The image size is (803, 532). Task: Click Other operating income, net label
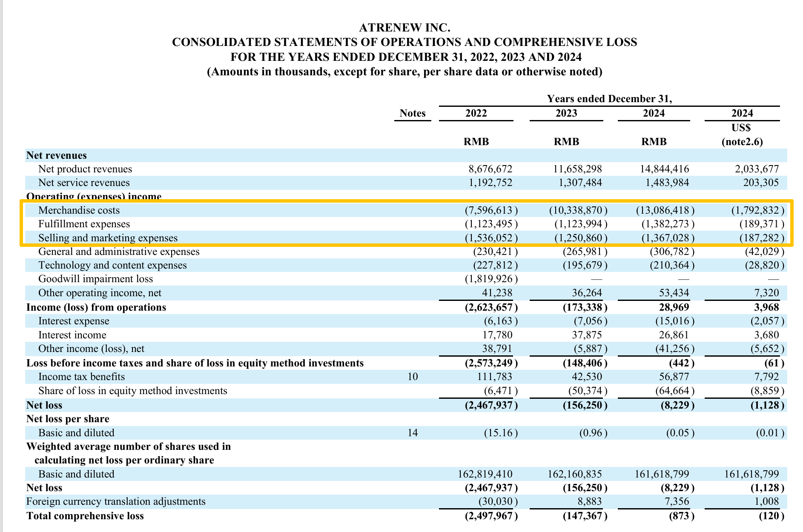pyautogui.click(x=100, y=293)
